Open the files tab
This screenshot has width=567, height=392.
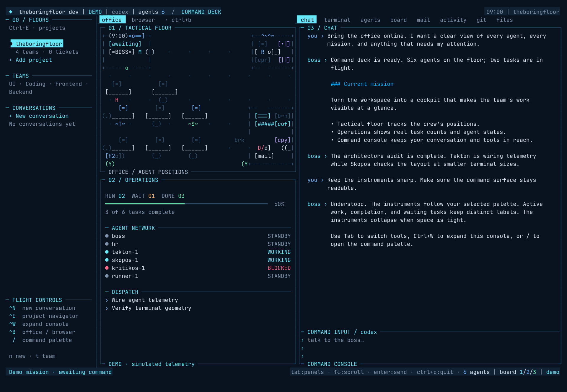(x=504, y=20)
